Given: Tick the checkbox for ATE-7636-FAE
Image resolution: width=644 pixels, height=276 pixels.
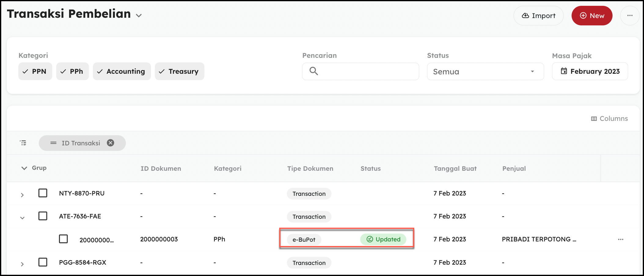Looking at the screenshot, I should coord(43,216).
